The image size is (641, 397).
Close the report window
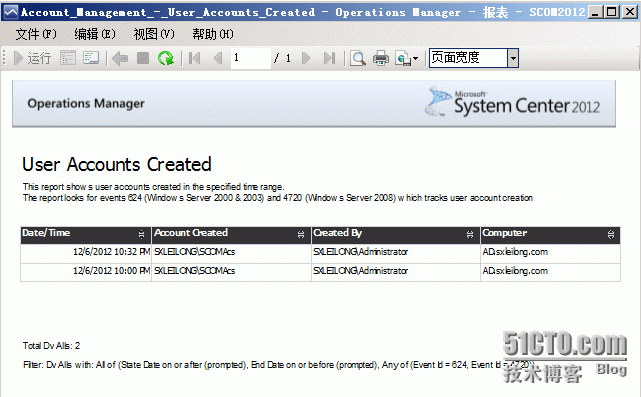click(630, 12)
